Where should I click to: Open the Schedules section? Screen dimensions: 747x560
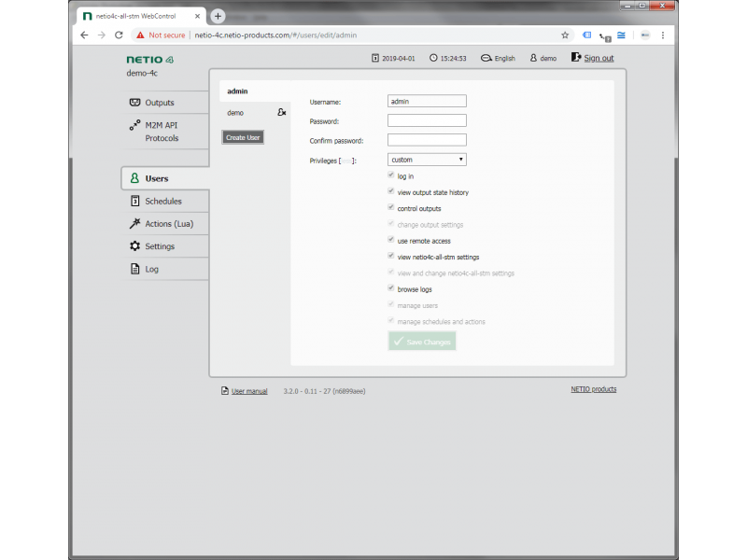tap(165, 201)
